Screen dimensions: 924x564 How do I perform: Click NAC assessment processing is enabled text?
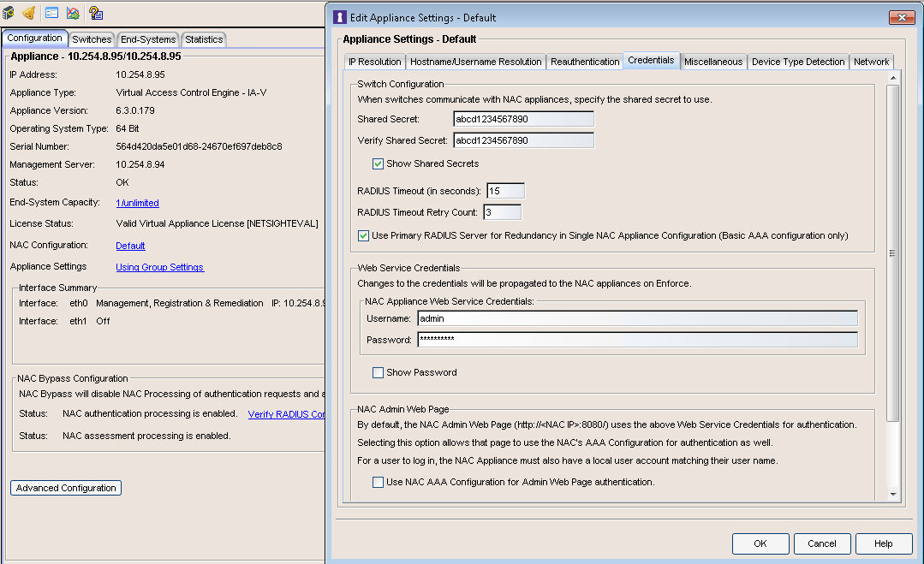146,436
